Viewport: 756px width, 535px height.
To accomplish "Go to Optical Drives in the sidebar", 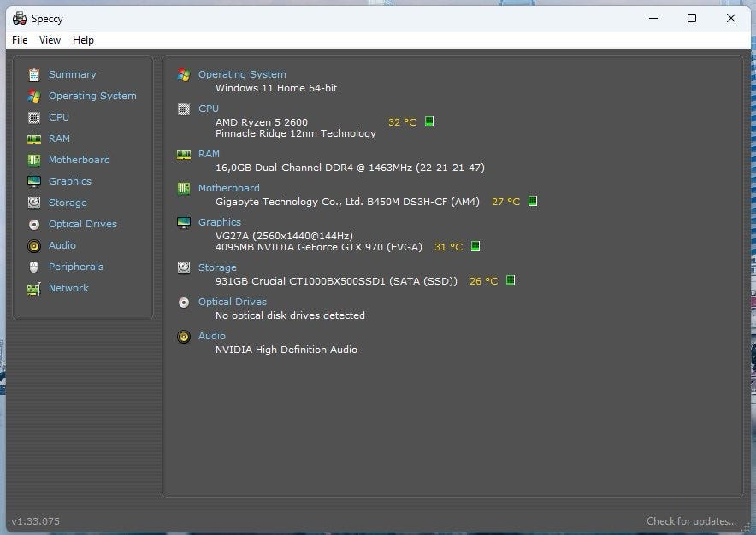I will 83,224.
